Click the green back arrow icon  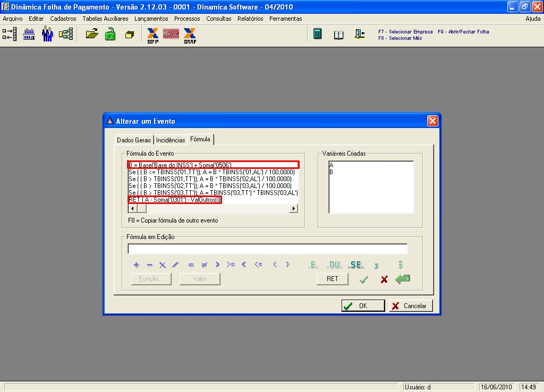coord(403,279)
